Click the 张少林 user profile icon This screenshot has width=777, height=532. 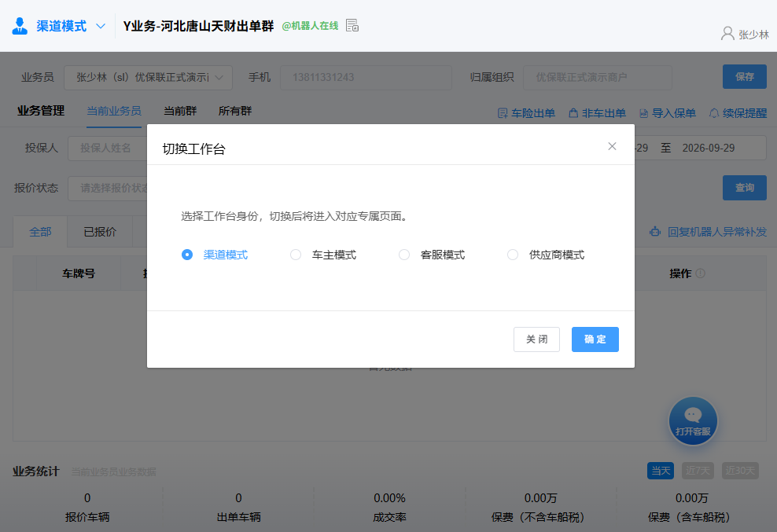pos(727,33)
